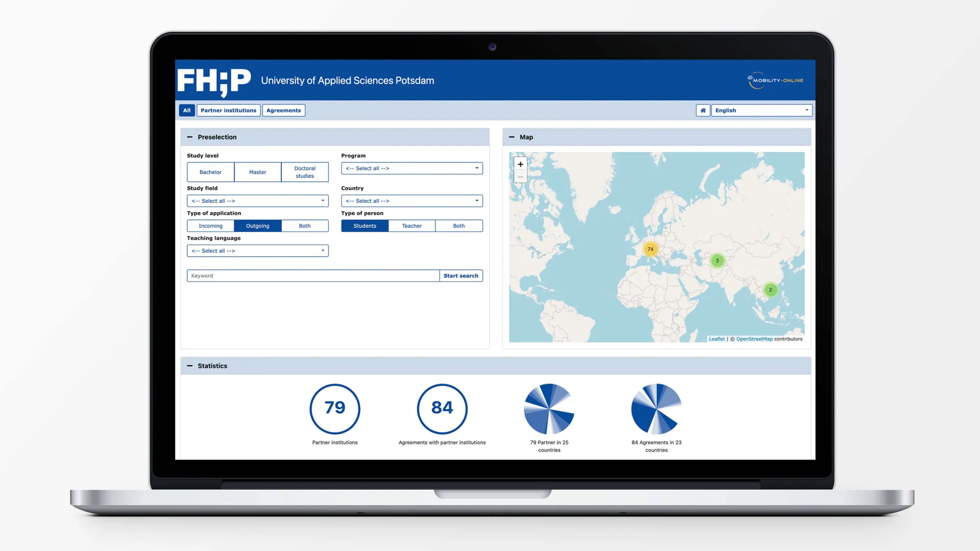This screenshot has width=980, height=551.
Task: Select the Bachelor study level toggle
Action: [211, 171]
